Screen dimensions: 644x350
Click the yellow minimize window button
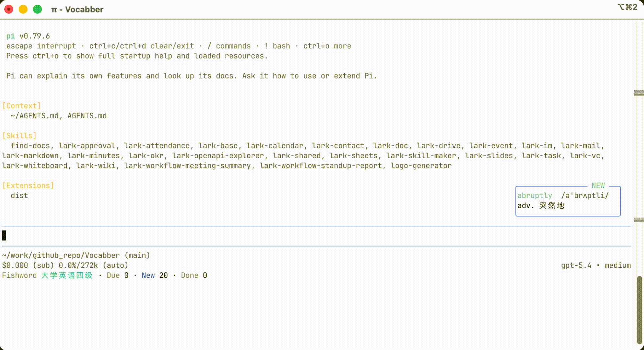click(x=23, y=9)
